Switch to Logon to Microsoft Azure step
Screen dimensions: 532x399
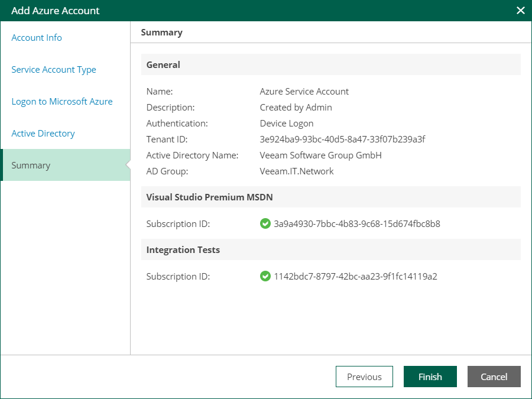(x=62, y=102)
